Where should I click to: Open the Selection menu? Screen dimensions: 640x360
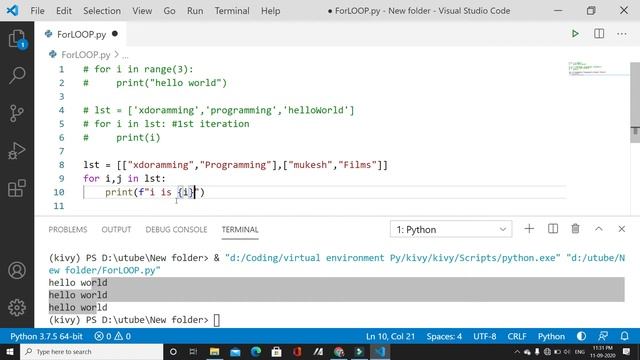click(x=102, y=11)
